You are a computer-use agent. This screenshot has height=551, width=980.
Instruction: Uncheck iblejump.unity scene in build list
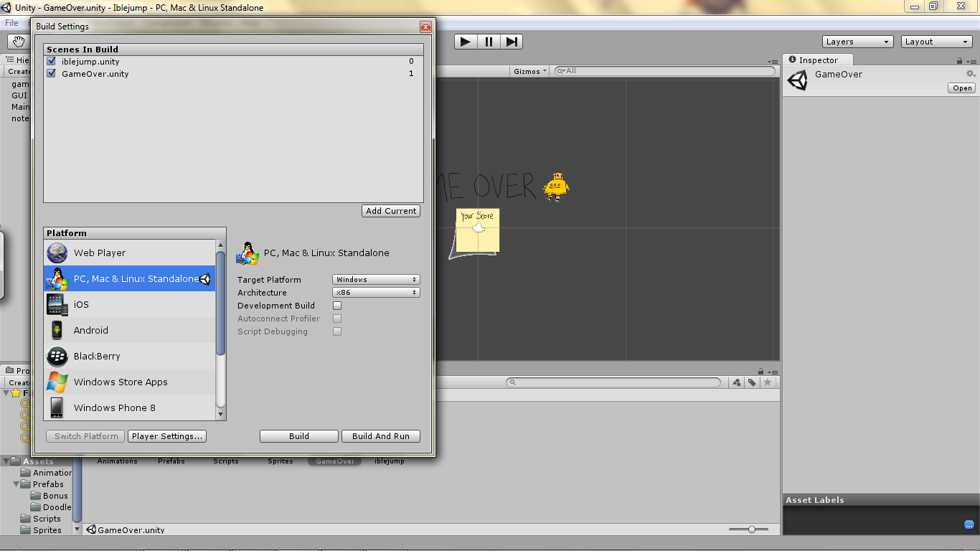click(52, 62)
